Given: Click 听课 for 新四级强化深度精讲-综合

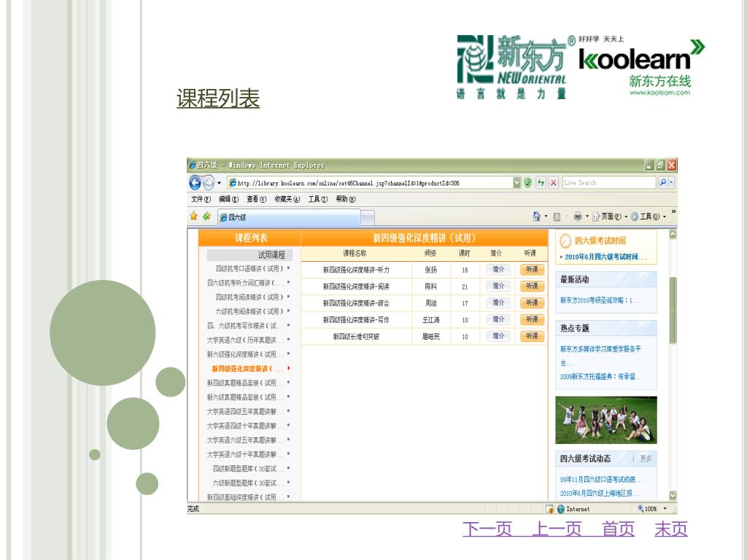Looking at the screenshot, I should [532, 303].
